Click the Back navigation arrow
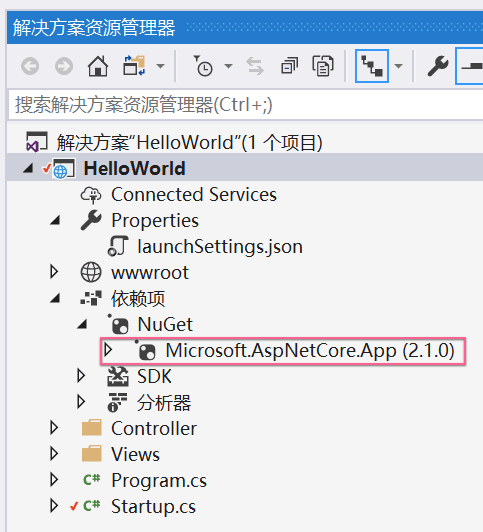The image size is (483, 532). 30,66
